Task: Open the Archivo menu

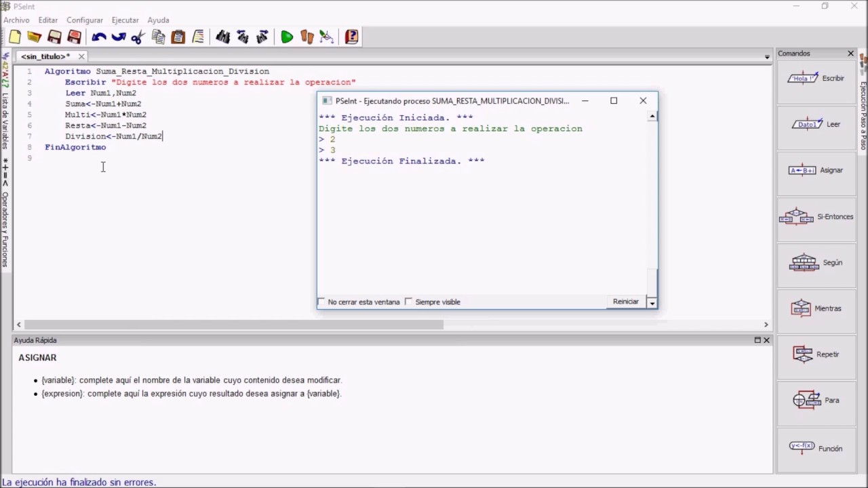Action: [16, 20]
